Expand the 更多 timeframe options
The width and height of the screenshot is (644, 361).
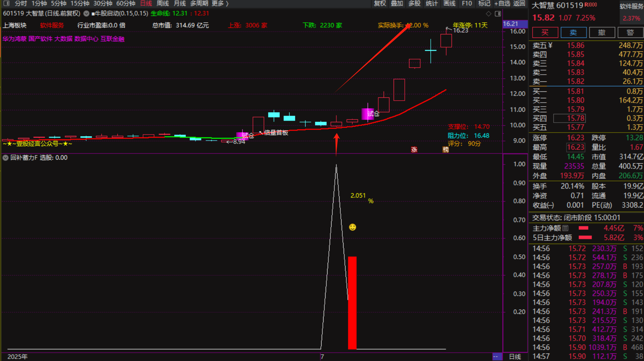[220, 4]
